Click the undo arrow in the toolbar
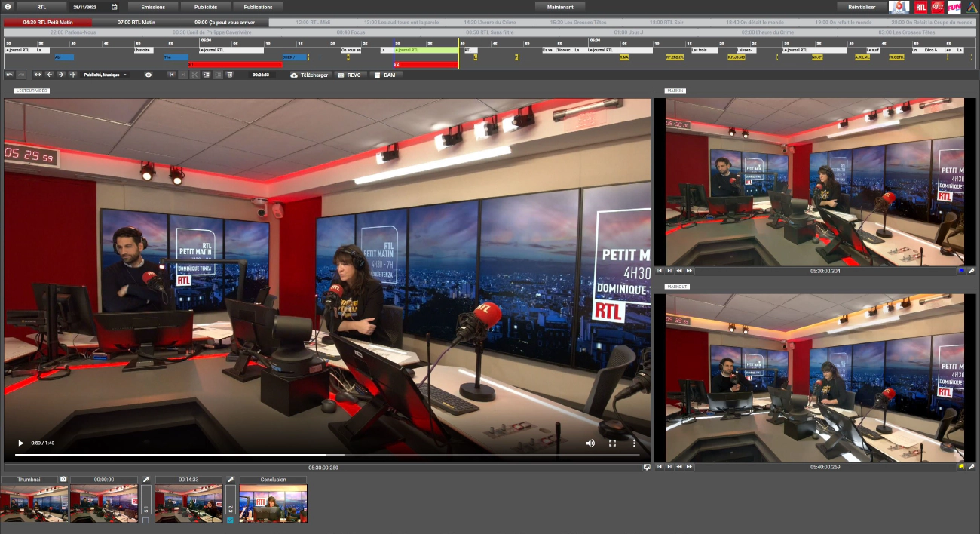The height and width of the screenshot is (534, 980). (9, 75)
